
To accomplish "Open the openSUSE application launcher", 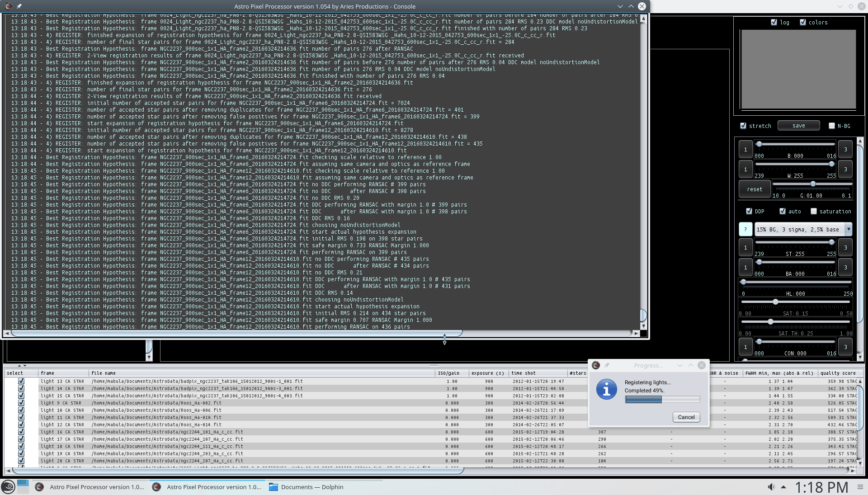I will 8,487.
